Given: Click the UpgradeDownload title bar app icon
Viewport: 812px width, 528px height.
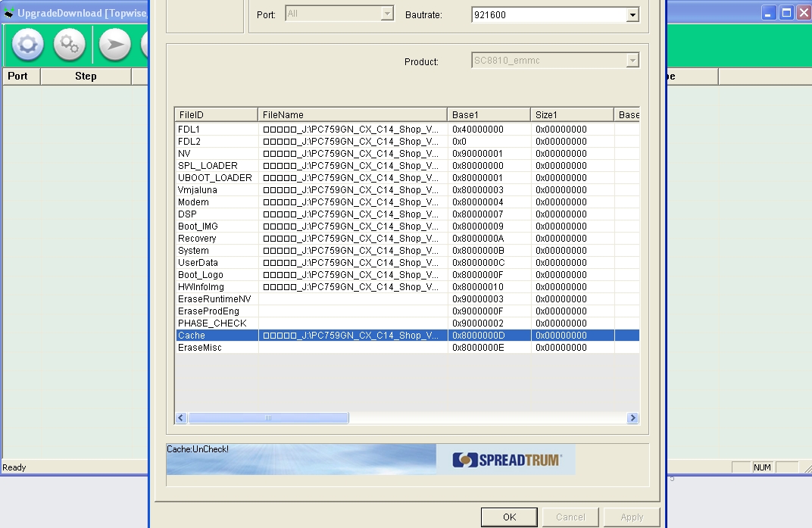Looking at the screenshot, I should (9, 13).
